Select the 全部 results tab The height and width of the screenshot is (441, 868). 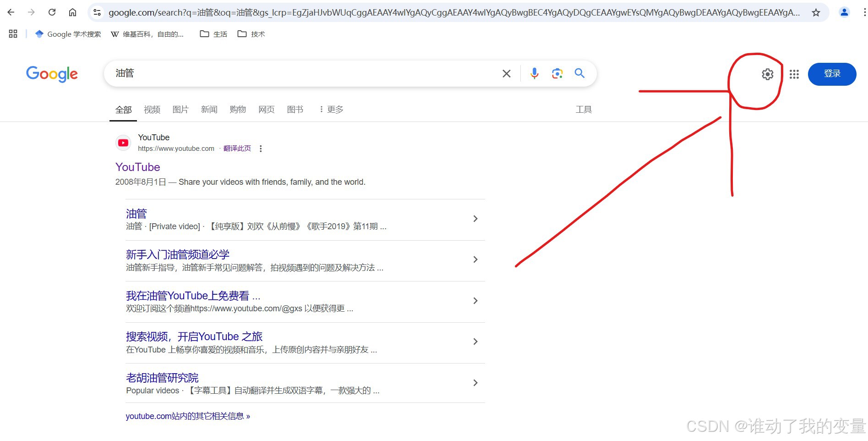[123, 110]
